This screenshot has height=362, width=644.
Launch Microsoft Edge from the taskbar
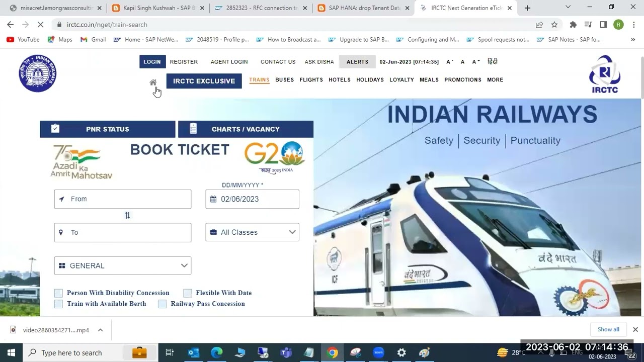click(x=216, y=352)
